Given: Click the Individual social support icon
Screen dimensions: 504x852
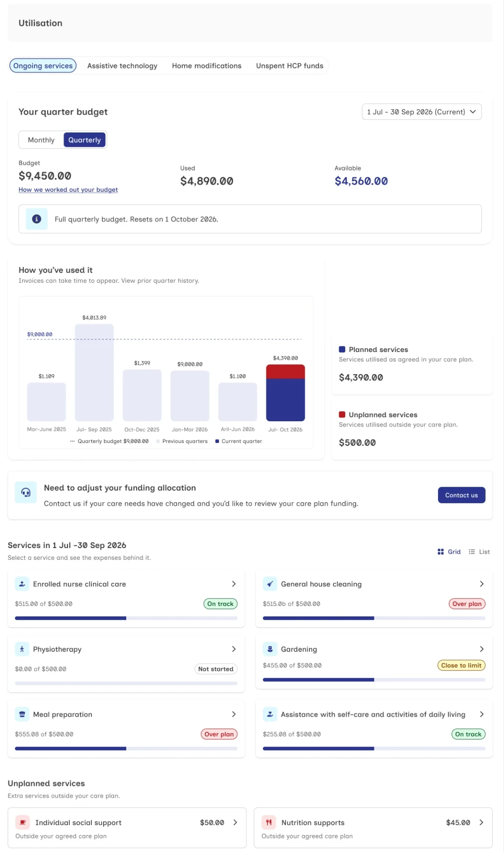Looking at the screenshot, I should pyautogui.click(x=23, y=822).
